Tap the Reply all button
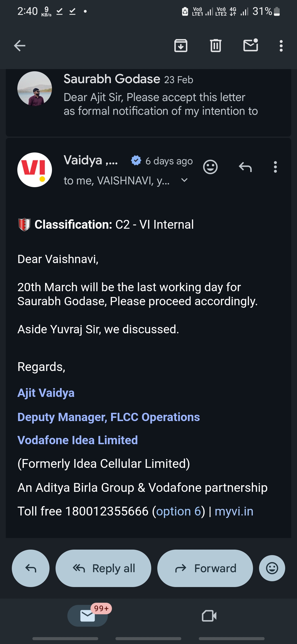The height and width of the screenshot is (644, 297). [103, 568]
